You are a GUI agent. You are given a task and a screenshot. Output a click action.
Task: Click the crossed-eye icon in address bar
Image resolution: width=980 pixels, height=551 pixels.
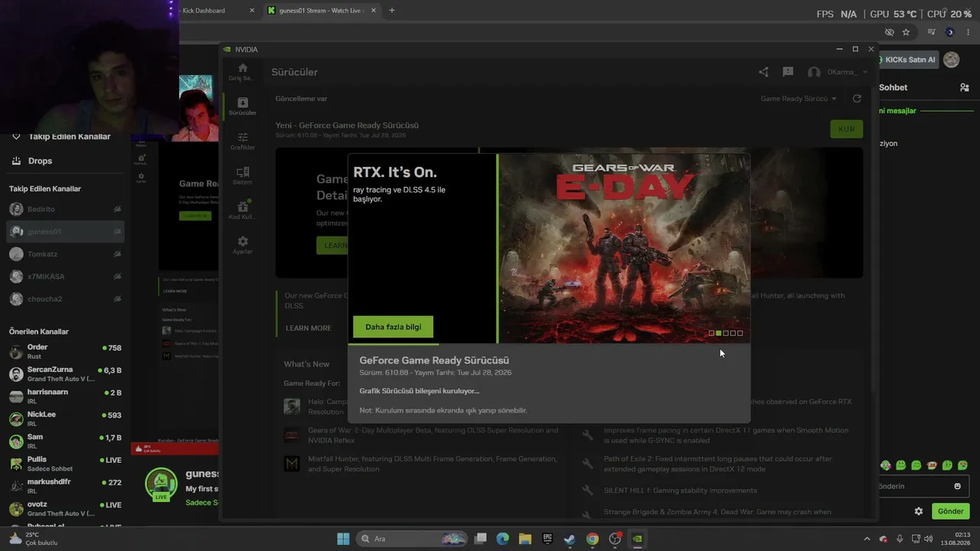pos(889,32)
